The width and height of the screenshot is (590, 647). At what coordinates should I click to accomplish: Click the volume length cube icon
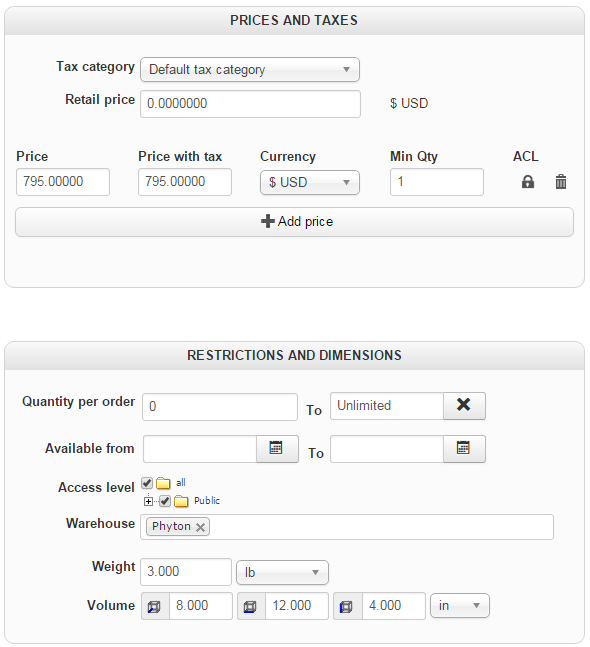tap(155, 606)
